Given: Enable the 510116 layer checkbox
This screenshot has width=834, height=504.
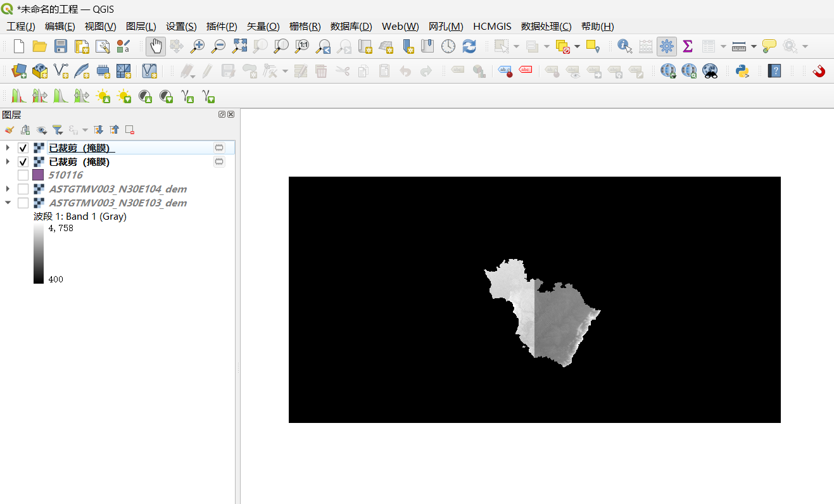Looking at the screenshot, I should (23, 175).
